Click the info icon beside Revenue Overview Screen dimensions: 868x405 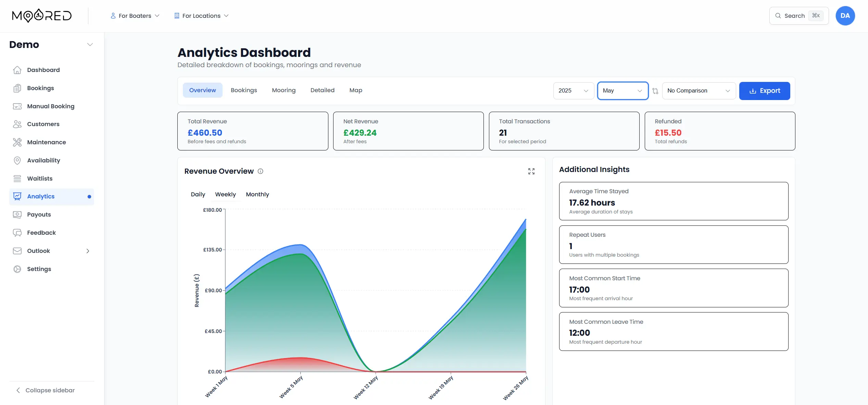[260, 171]
